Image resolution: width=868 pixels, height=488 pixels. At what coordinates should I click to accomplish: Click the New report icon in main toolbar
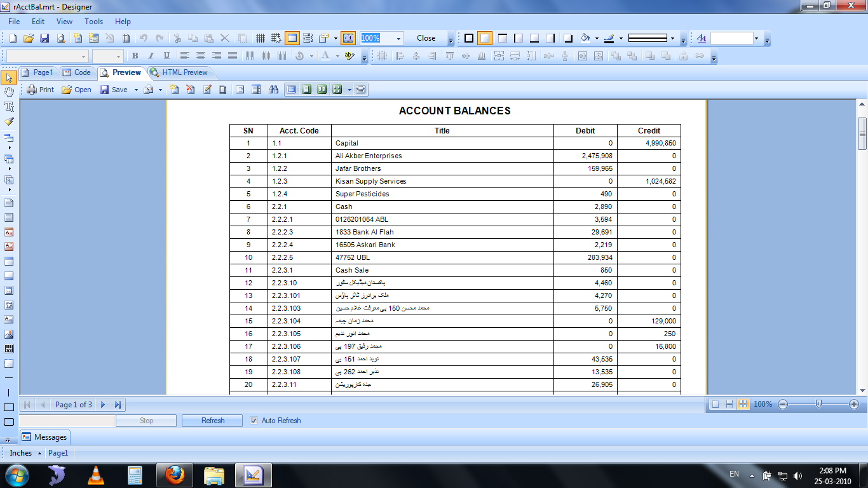[x=12, y=38]
